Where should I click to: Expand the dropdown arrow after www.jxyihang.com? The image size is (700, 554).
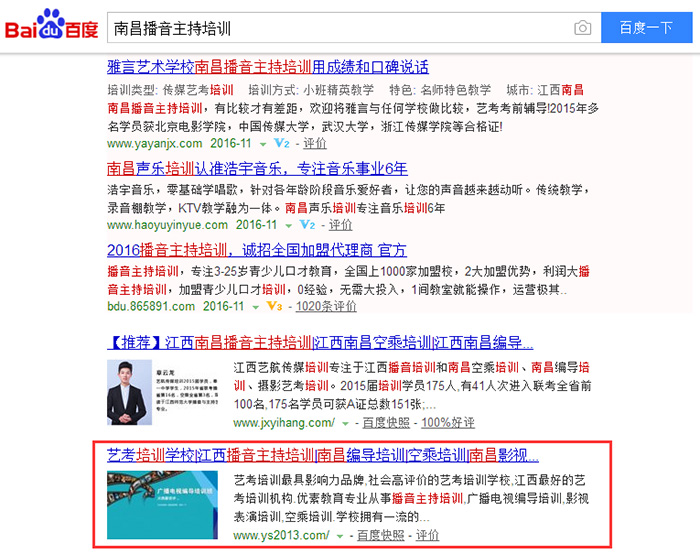[x=345, y=424]
